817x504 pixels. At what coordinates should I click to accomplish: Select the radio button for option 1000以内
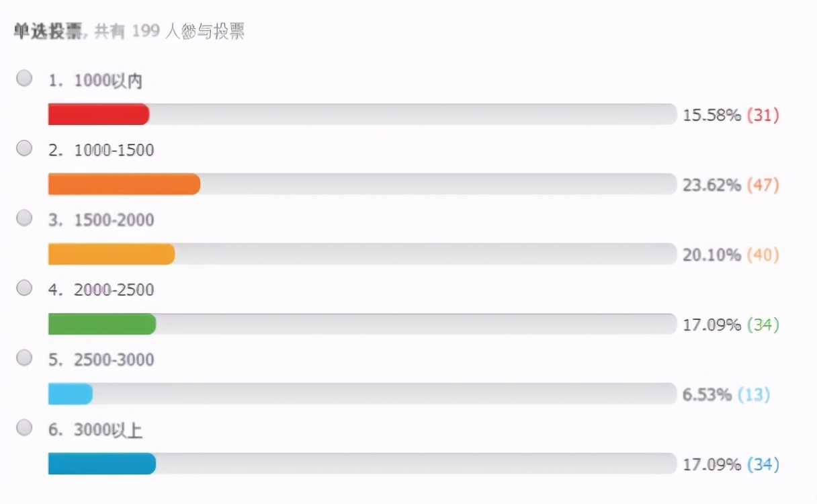point(24,78)
